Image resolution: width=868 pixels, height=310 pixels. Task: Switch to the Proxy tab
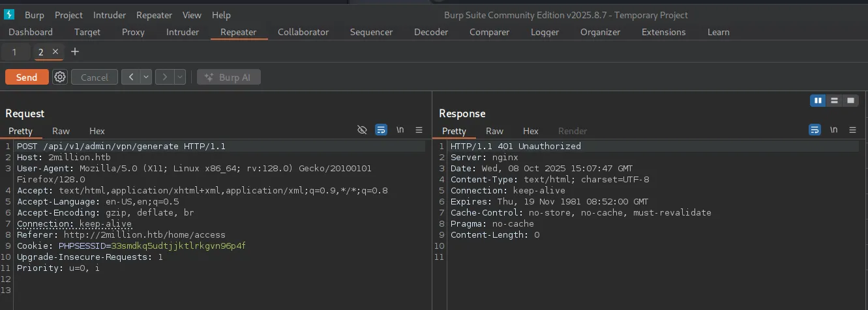[x=133, y=32]
